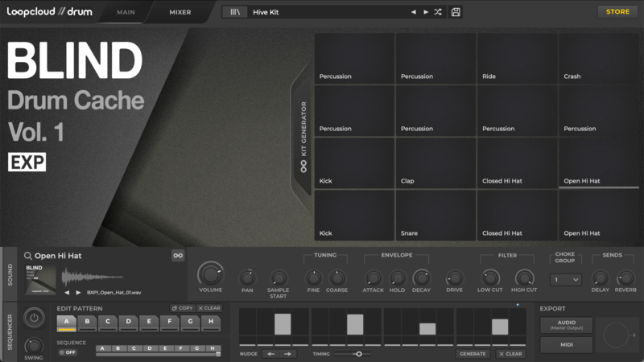The height and width of the screenshot is (362, 644).
Task: Select edit pattern G
Action: 190,323
